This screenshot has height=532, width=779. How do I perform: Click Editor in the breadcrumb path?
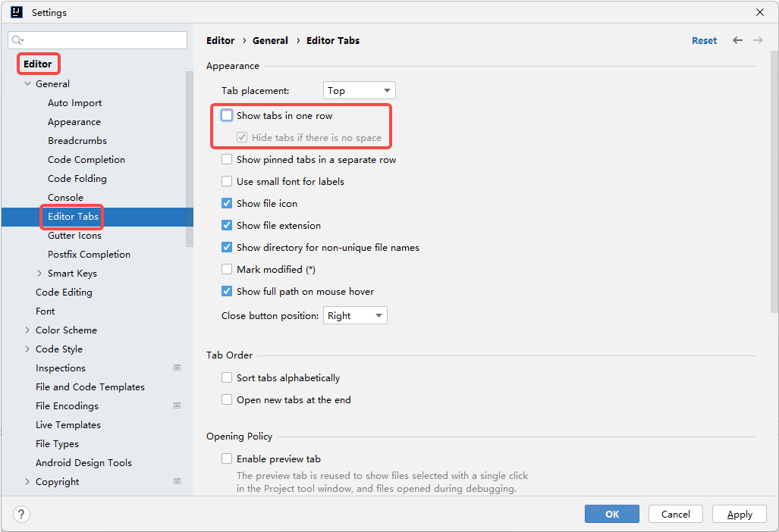[221, 41]
